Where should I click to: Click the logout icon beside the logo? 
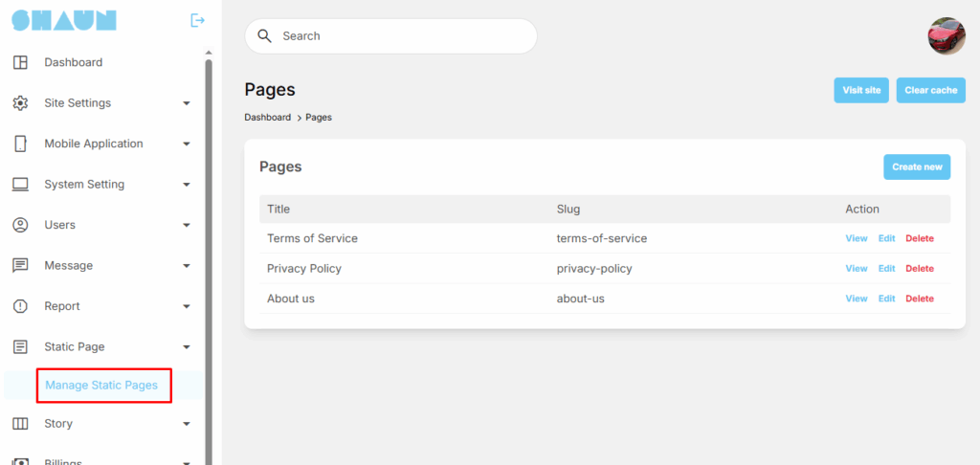pos(197,20)
